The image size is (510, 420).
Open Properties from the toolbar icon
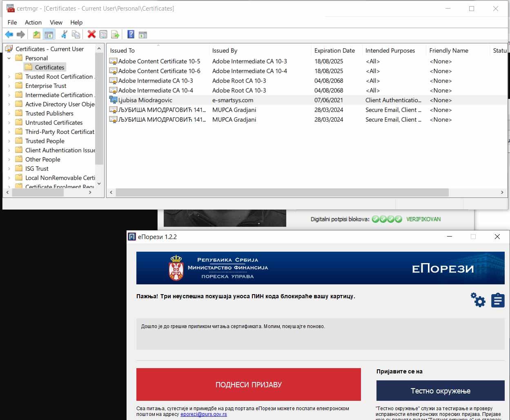[x=103, y=35]
